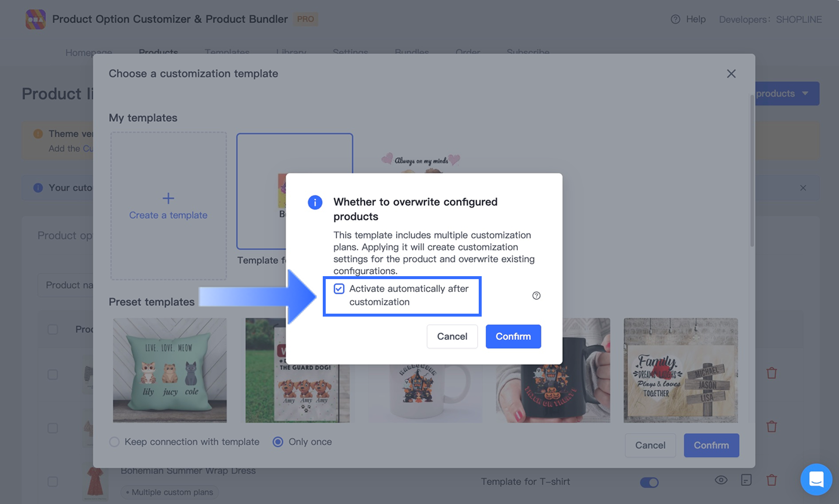Click the PRO badge in the header
839x504 pixels.
click(305, 19)
